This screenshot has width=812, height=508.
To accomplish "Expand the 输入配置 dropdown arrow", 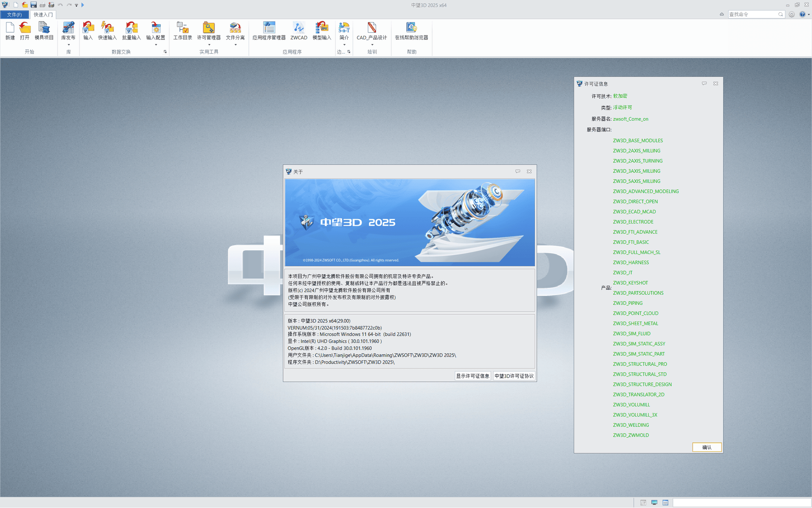I will point(156,45).
